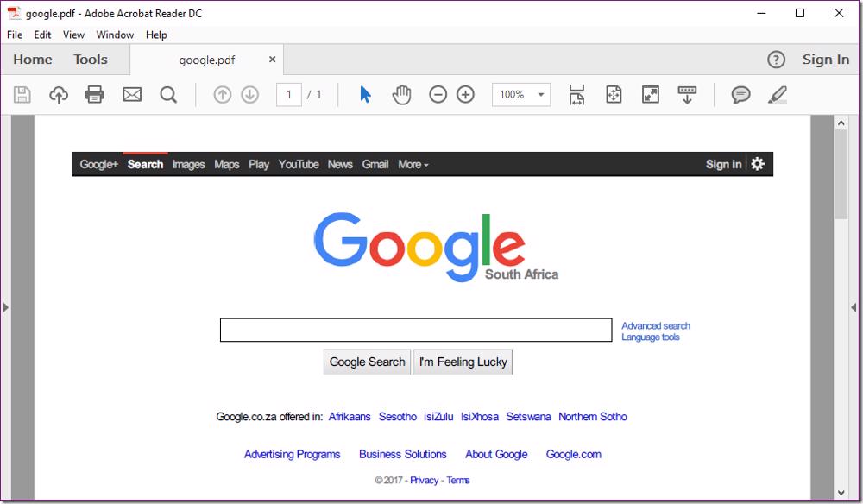
Task: Click the Terms link in footer
Action: point(458,481)
